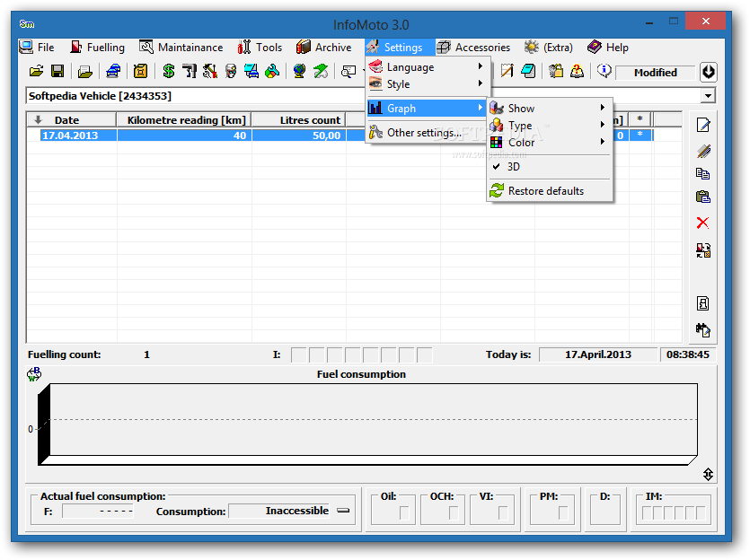750x560 pixels.
Task: Choose Other settings... menu entry
Action: tap(428, 132)
